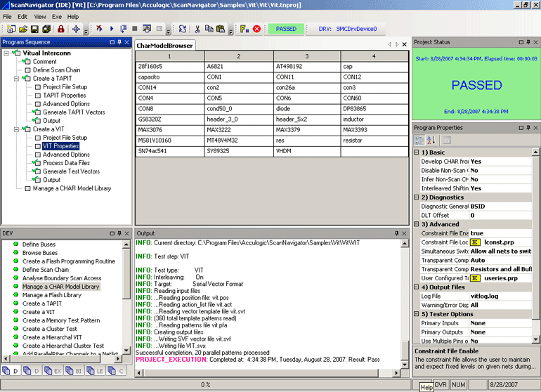Screen dimensions: 541x392
Task: Open the Exe menu
Action: (57, 17)
